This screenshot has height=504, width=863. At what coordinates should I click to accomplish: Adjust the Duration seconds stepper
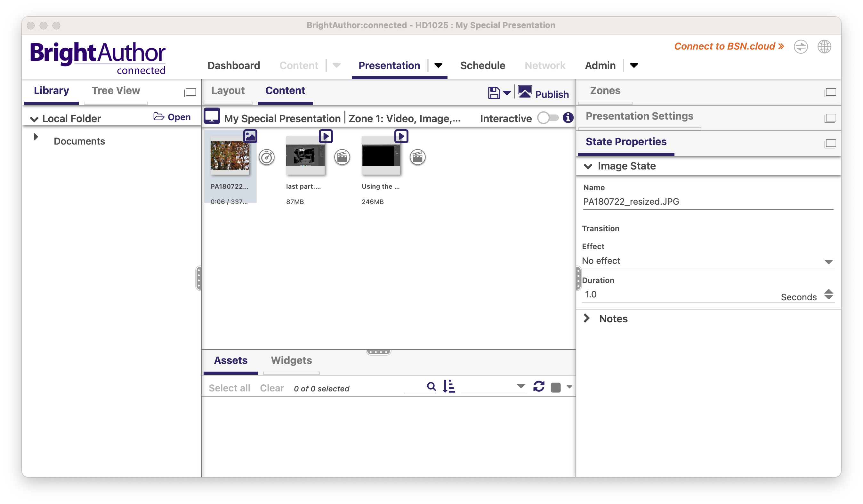[x=828, y=294]
